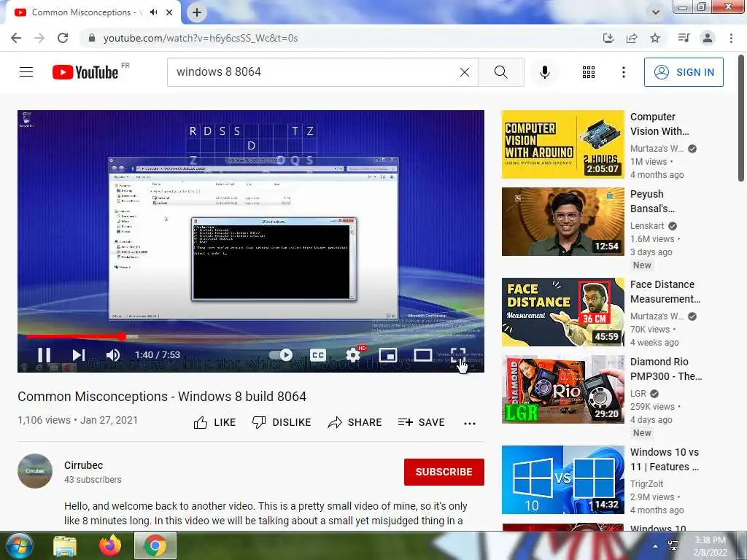The width and height of the screenshot is (747, 560).
Task: Enter full screen mode
Action: point(458,355)
